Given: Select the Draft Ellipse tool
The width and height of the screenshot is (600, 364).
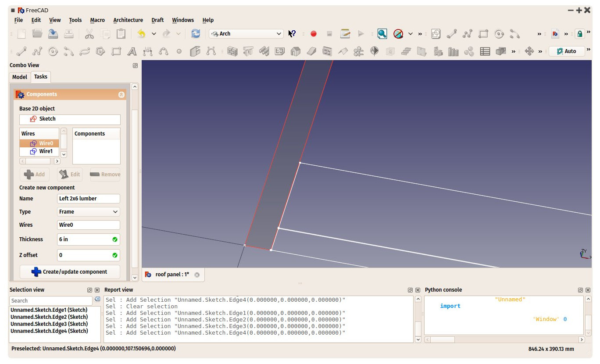Looking at the screenshot, I should point(85,51).
